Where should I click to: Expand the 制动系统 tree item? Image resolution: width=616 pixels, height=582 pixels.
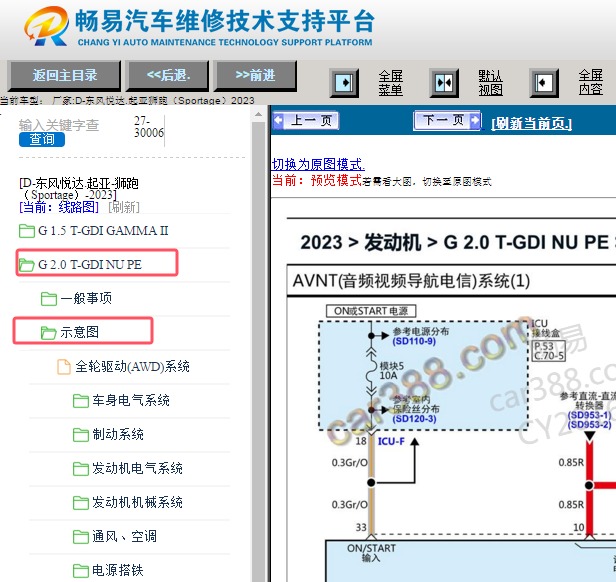coord(118,435)
